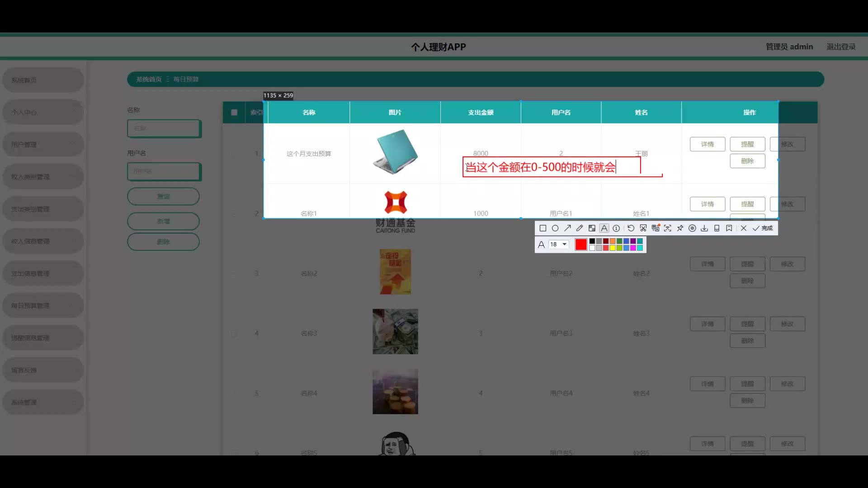868x488 pixels.
Task: Click the scissors crop icon
Action: tap(643, 228)
